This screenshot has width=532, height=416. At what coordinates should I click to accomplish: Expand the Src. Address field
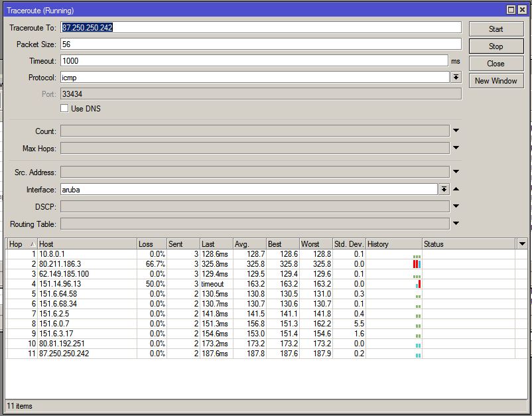(456, 172)
